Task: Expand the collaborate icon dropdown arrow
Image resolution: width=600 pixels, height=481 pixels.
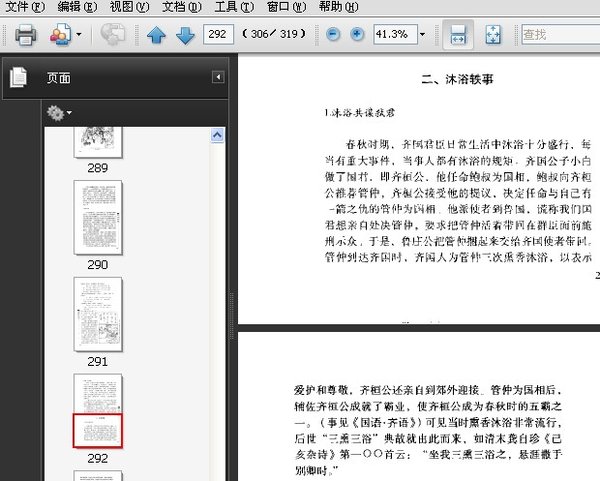Action: coord(79,34)
